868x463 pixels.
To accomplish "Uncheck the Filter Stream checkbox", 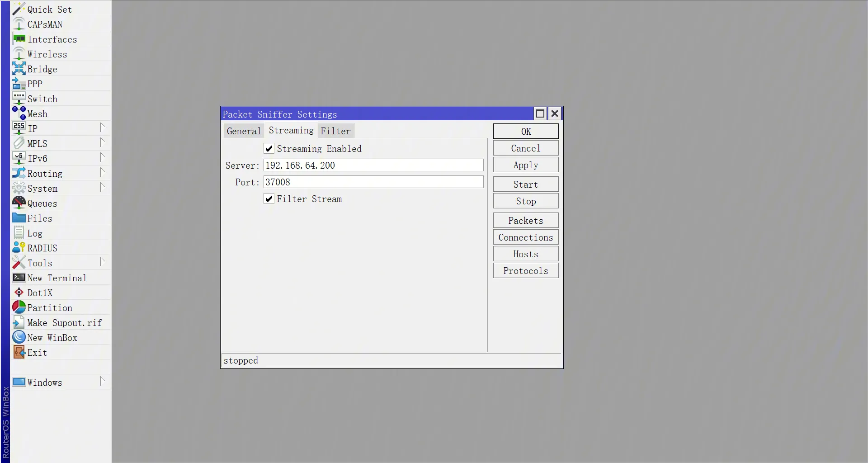I will pyautogui.click(x=269, y=199).
